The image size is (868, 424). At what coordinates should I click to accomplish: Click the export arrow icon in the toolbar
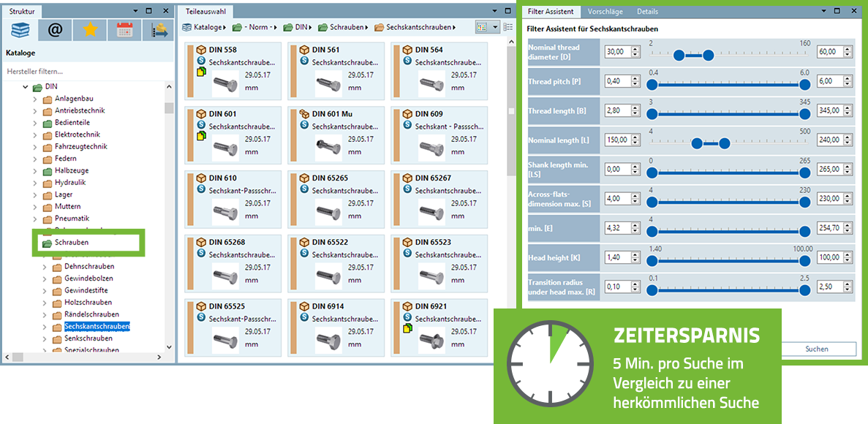coord(157,30)
